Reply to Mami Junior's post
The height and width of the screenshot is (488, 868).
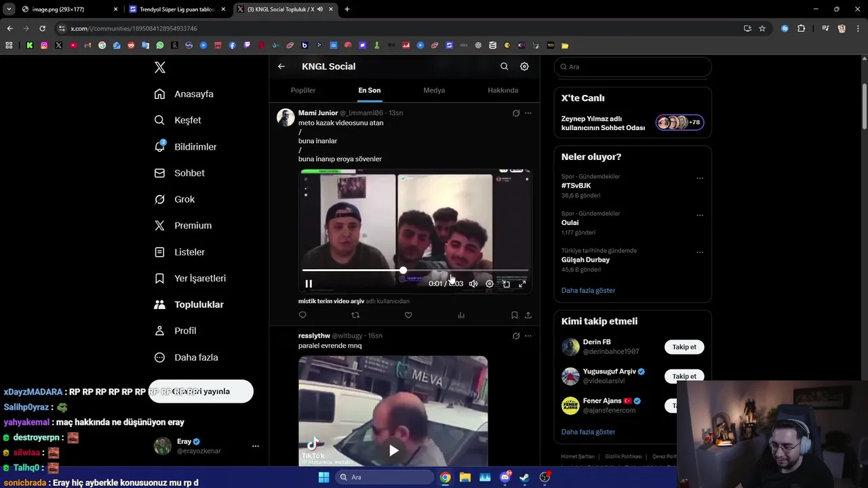pos(302,315)
